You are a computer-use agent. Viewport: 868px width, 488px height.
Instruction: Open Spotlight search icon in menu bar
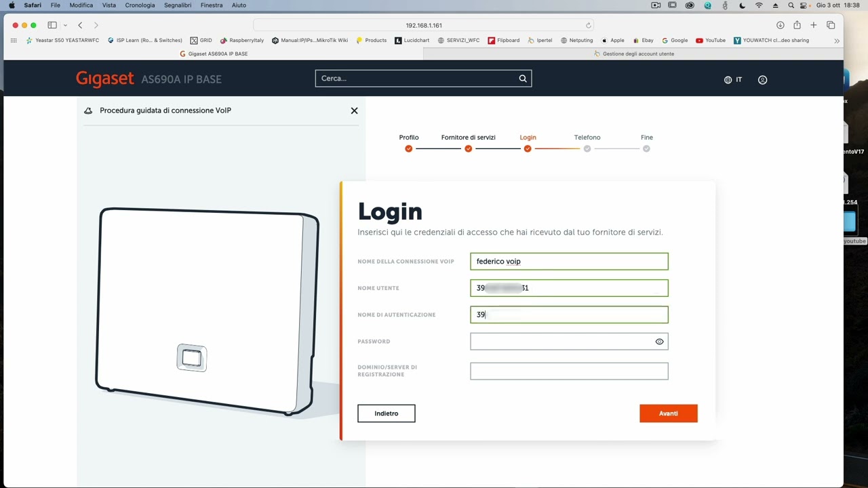791,5
